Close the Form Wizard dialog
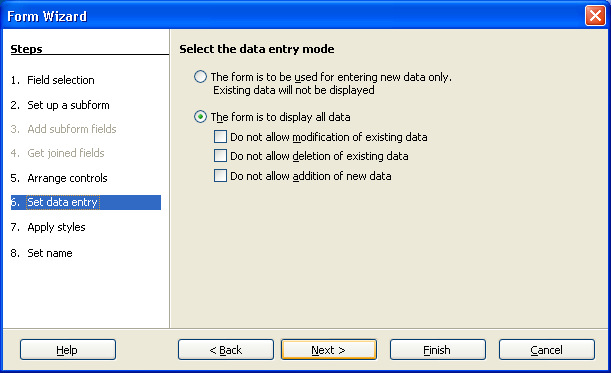 [x=595, y=16]
